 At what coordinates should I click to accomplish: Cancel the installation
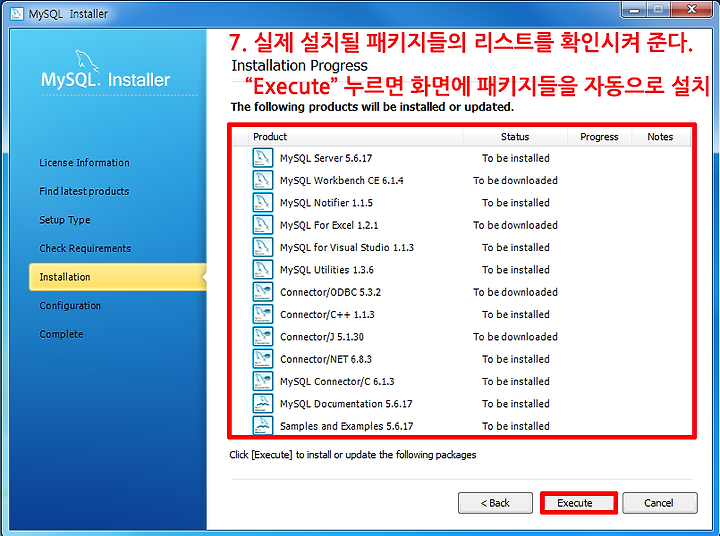click(x=659, y=503)
